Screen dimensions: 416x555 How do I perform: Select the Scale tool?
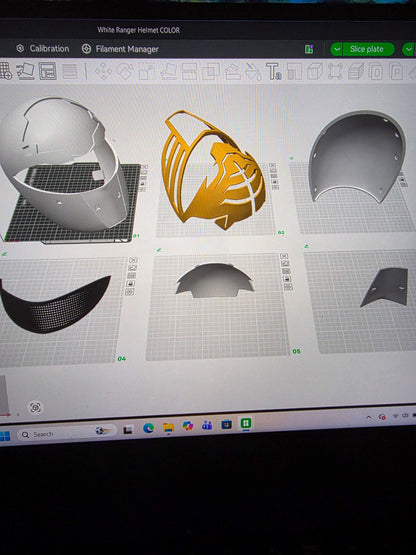tap(146, 71)
